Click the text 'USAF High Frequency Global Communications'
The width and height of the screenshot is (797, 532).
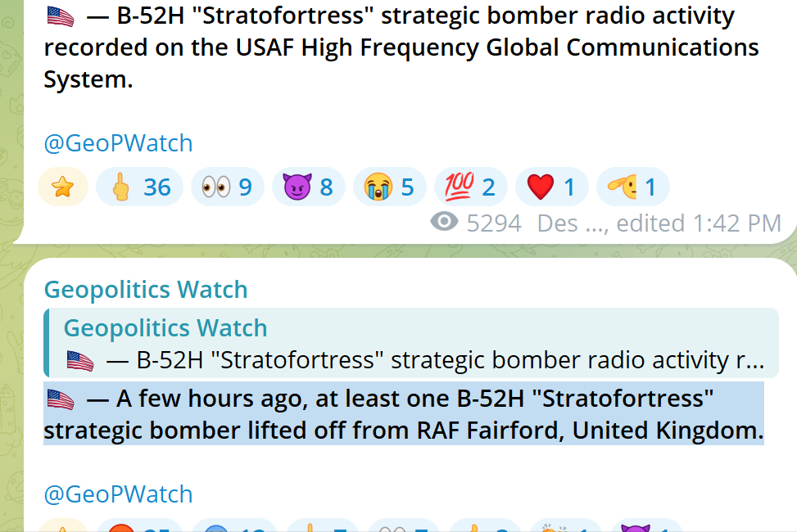[497, 47]
